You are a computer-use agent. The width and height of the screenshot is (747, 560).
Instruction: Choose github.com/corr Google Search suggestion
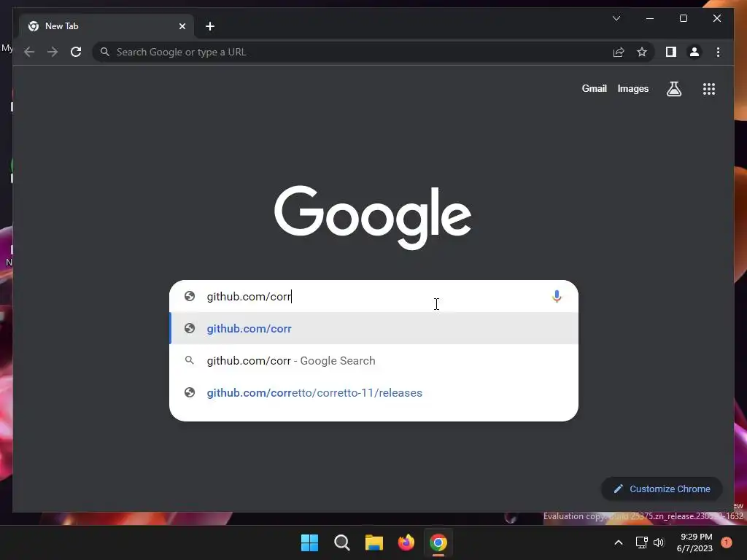374,360
